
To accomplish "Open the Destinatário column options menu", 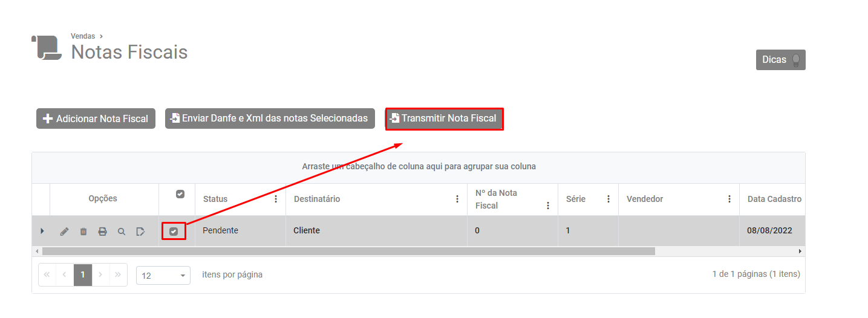I will (x=457, y=199).
